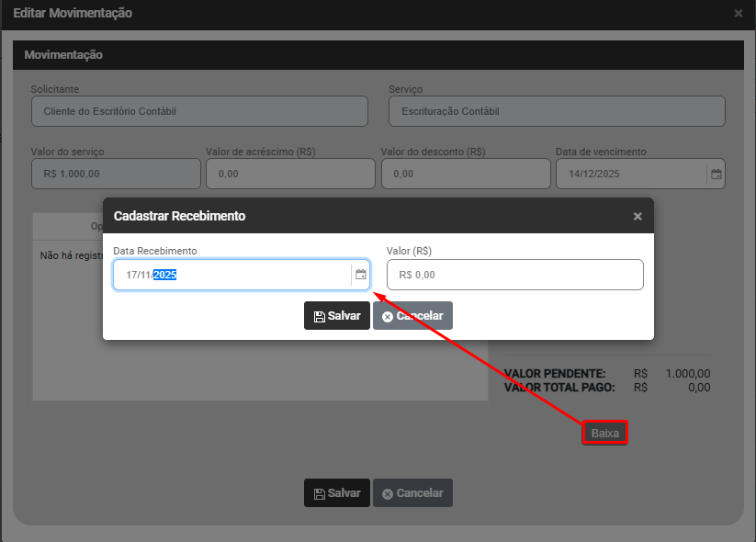Click the Cadastrar Recebimento title bar

pos(367,216)
